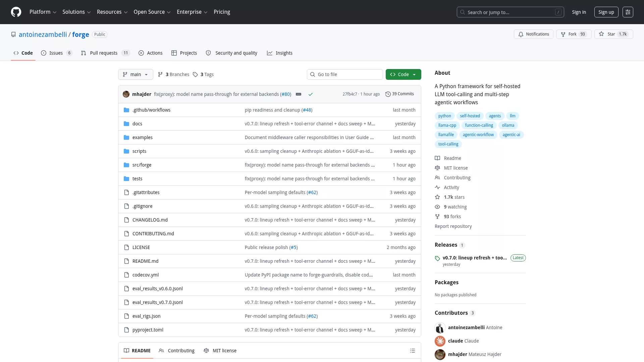The width and height of the screenshot is (644, 362).
Task: Click the llama-cpp topic tag
Action: [x=447, y=125]
